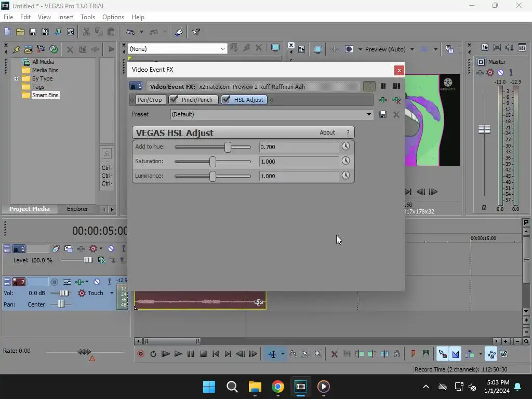Solo audio track 2 exclamation icon

coord(109,282)
